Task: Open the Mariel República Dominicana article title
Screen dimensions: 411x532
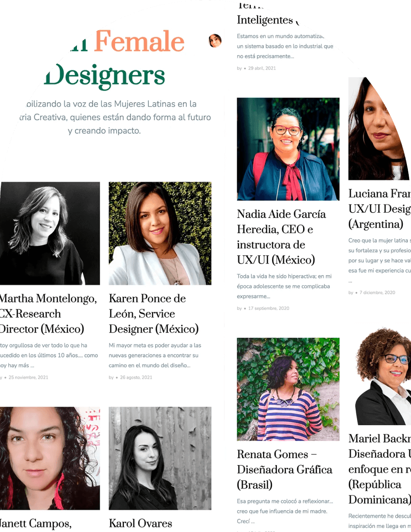Action: click(380, 469)
